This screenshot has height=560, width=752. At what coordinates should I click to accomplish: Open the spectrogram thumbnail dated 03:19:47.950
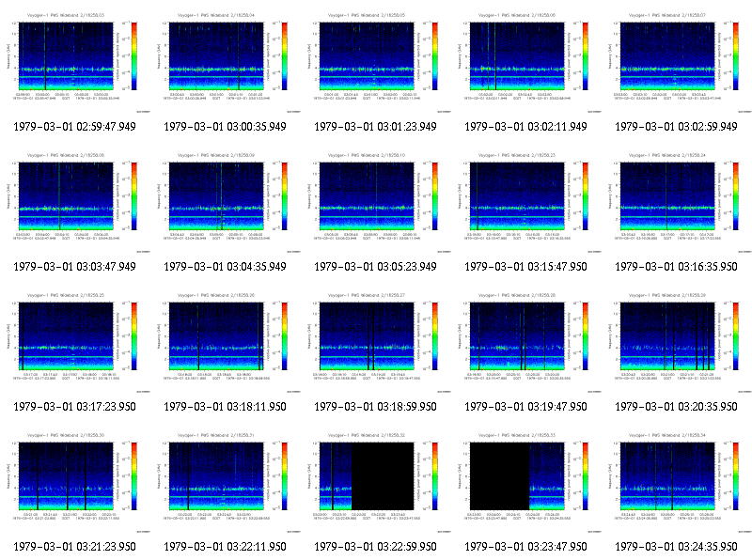coord(526,341)
